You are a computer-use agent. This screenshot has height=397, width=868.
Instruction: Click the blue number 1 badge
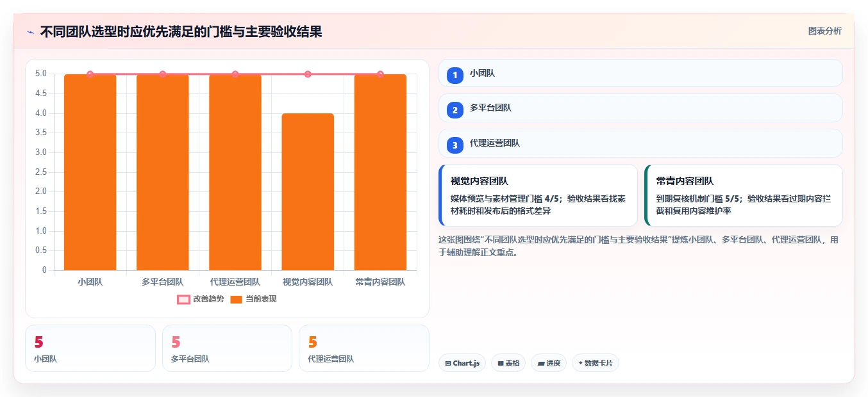[x=455, y=75]
